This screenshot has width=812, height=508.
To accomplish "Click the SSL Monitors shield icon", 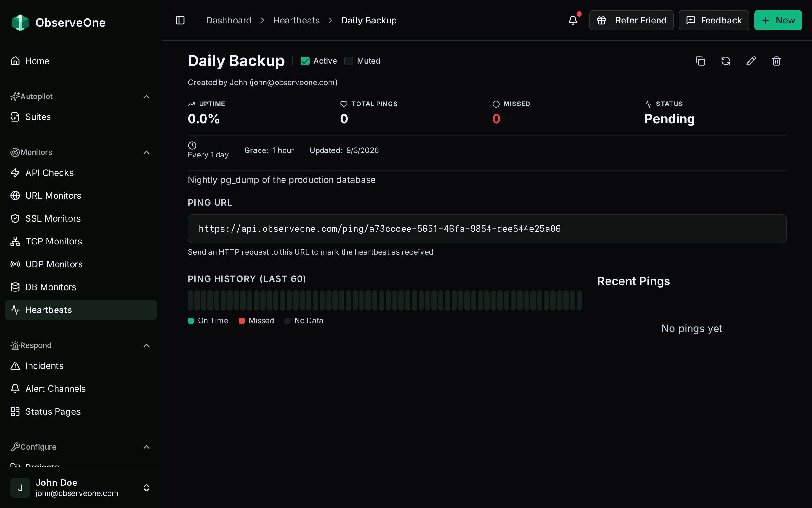I will tap(15, 218).
